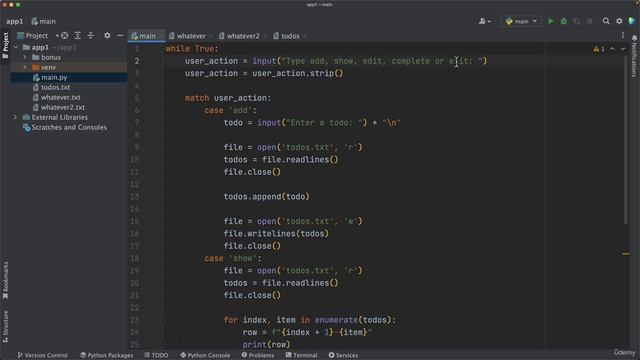
Task: Open Python Console tool window
Action: (205, 355)
